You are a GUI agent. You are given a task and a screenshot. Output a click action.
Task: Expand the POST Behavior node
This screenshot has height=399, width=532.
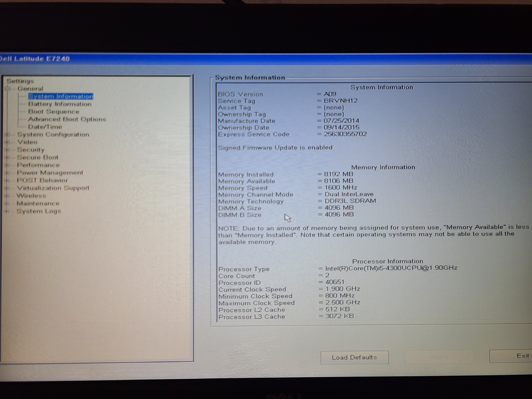7,181
